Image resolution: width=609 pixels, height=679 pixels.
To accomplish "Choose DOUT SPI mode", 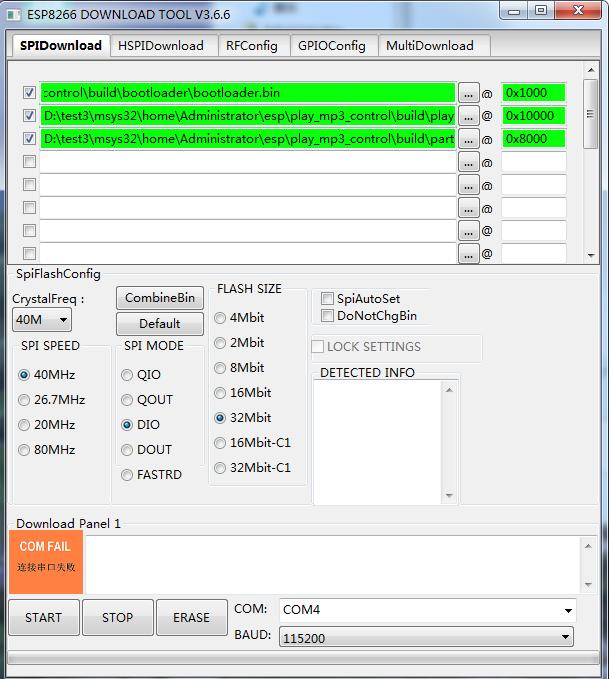I will [146, 450].
